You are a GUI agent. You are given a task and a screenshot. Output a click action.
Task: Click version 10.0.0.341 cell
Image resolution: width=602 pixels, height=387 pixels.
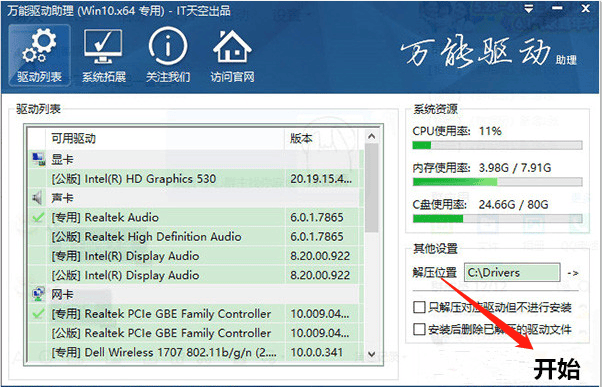321,352
